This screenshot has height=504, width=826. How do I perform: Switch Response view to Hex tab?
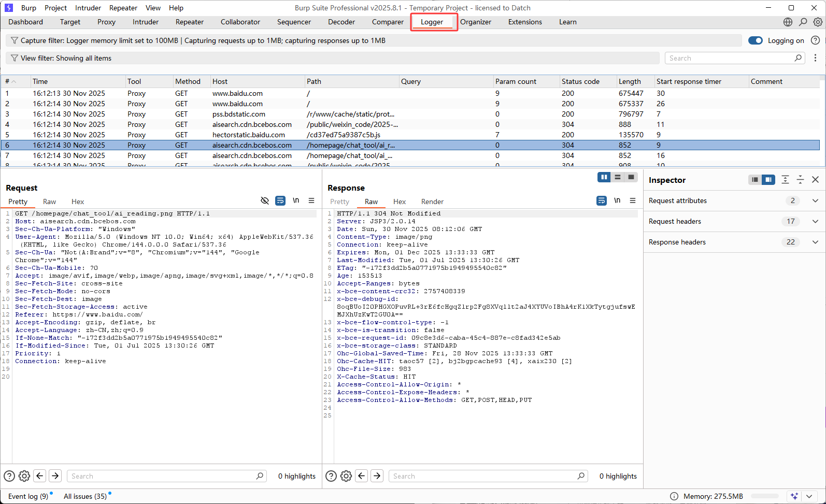400,201
